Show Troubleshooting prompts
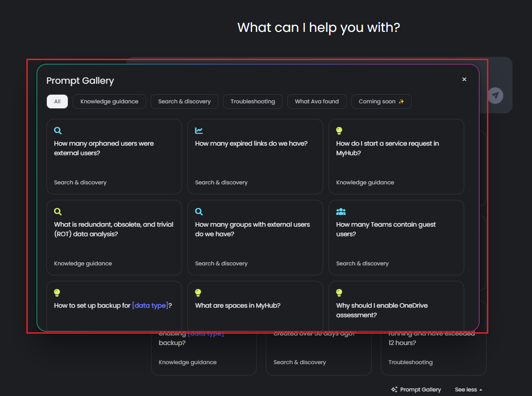This screenshot has width=532, height=396. coord(253,102)
